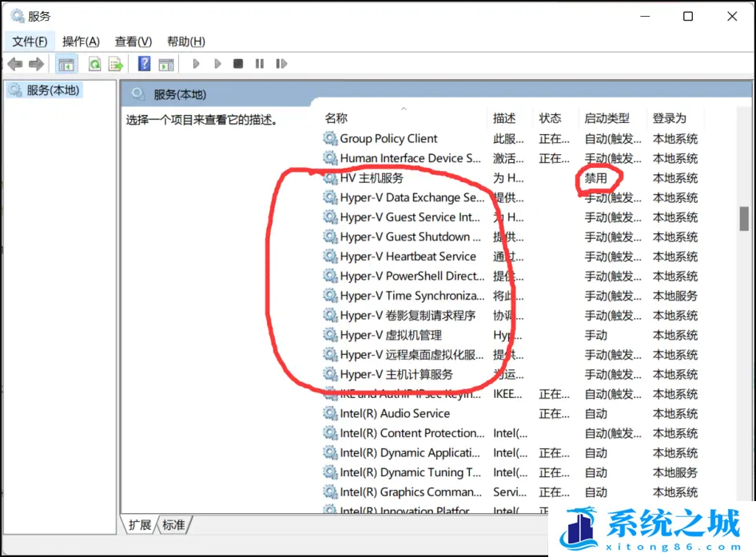
Task: Maximize the 服务 window
Action: (688, 17)
